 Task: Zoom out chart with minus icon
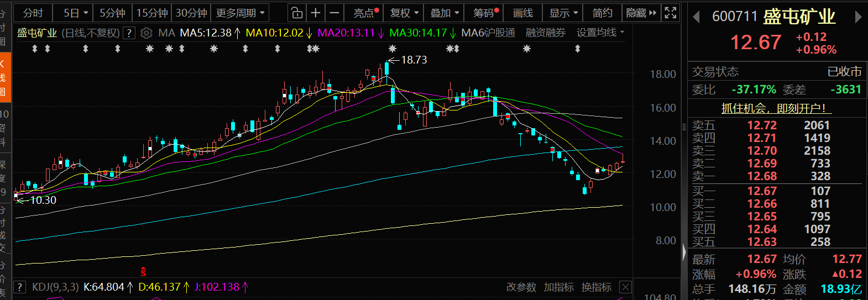click(334, 13)
